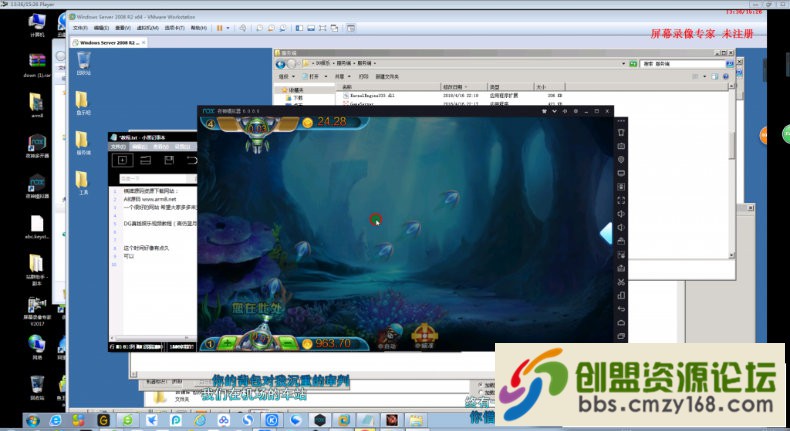Open the VM desktop recycle bin icon

pos(84,64)
